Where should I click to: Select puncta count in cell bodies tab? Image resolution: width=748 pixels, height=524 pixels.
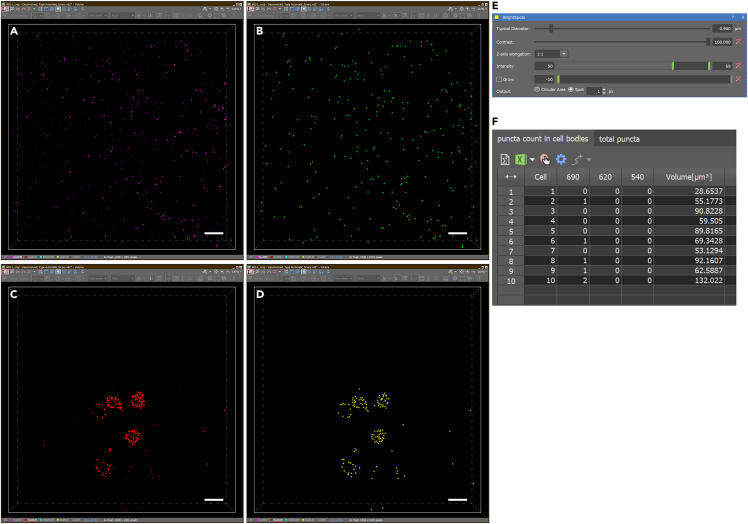pos(543,138)
